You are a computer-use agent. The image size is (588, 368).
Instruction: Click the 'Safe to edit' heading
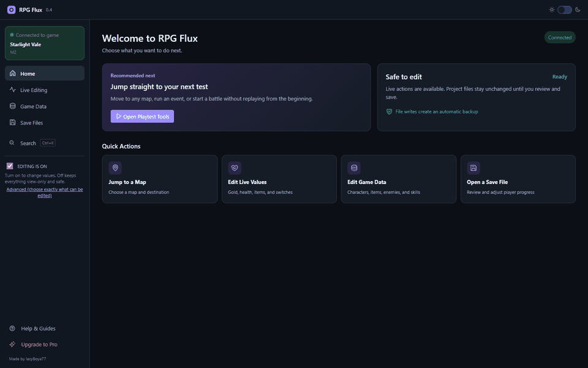pyautogui.click(x=404, y=77)
